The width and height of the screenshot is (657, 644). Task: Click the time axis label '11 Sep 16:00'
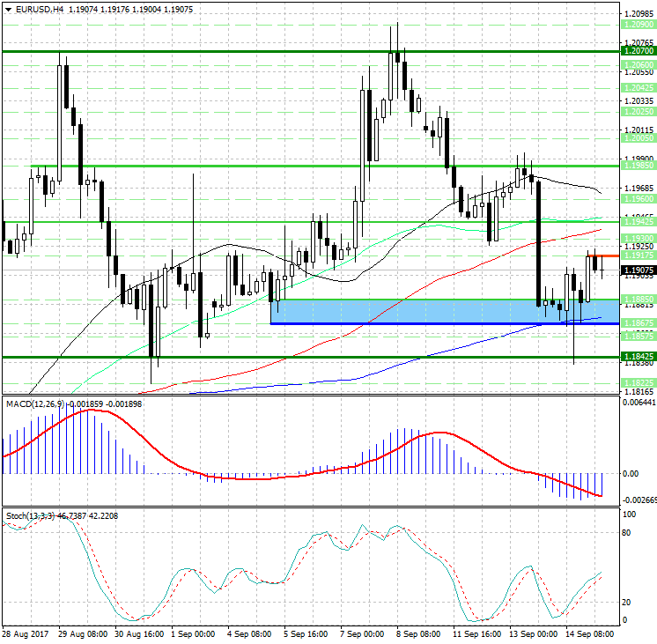(x=476, y=634)
